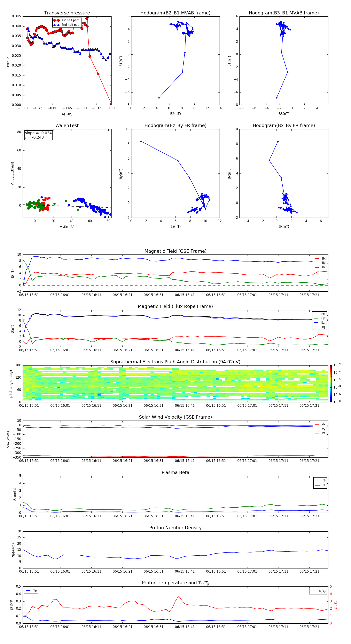Click '2nd half path' legend entry
The image size is (351, 644).
[67, 25]
